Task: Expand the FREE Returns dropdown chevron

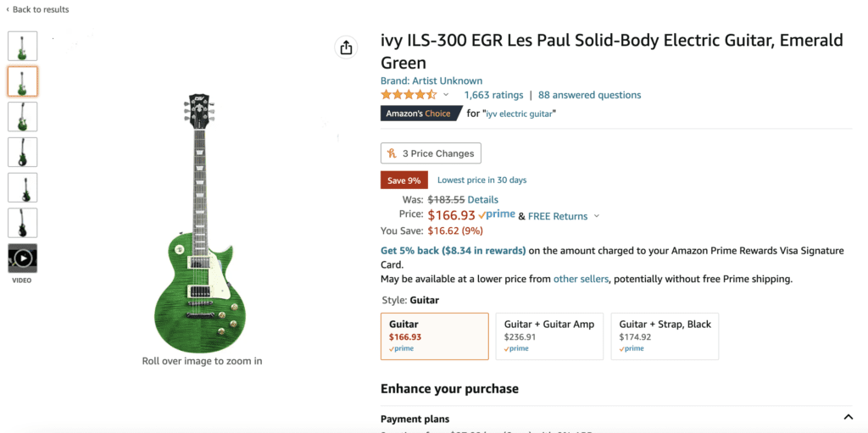Action: click(x=597, y=216)
